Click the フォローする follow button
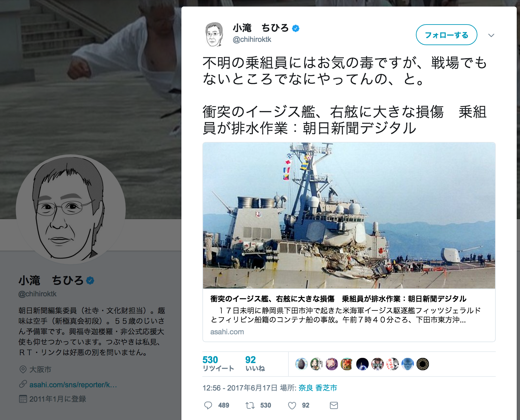Image resolution: width=520 pixels, height=420 pixels. pyautogui.click(x=446, y=35)
